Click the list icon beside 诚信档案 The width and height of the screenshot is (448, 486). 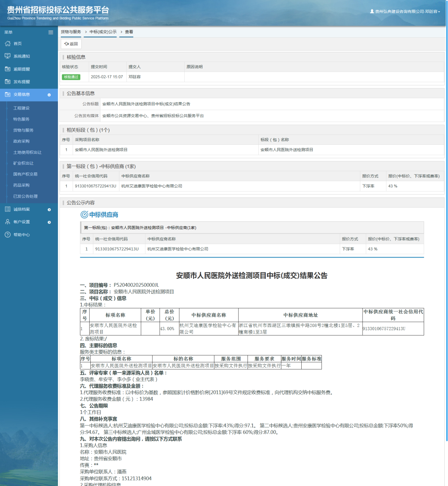(7, 209)
